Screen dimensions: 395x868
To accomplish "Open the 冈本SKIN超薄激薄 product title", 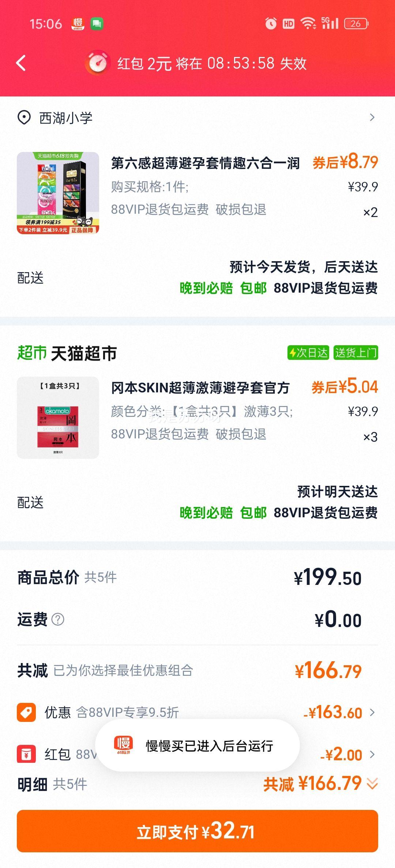I will pyautogui.click(x=200, y=388).
